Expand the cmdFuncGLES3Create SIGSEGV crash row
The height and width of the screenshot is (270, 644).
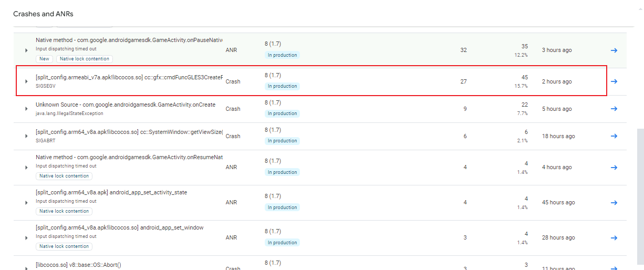pyautogui.click(x=26, y=81)
